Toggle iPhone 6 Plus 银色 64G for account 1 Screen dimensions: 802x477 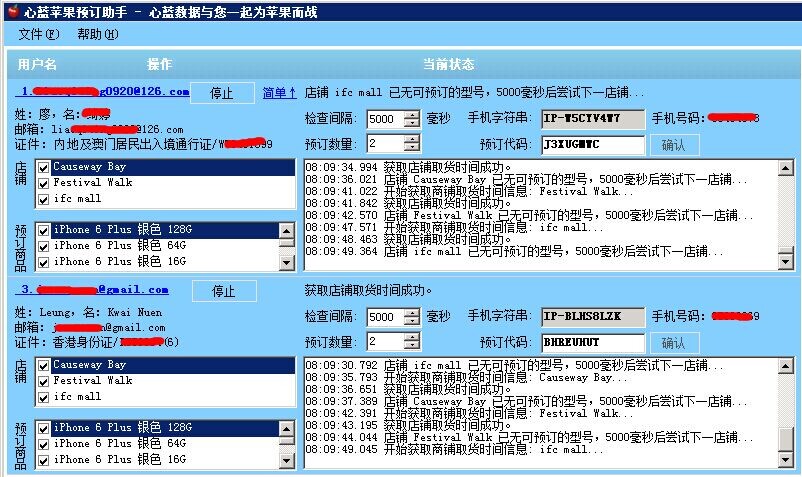click(43, 246)
